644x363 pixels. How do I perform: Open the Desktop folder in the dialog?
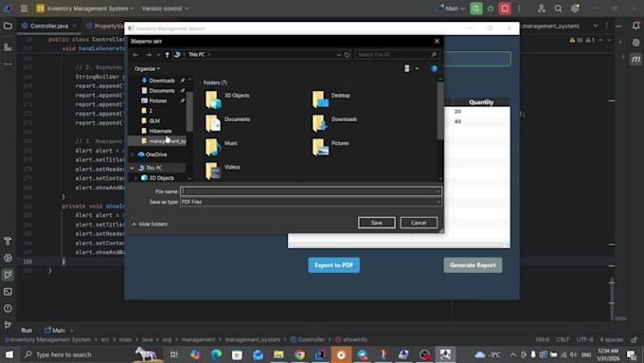point(331,100)
